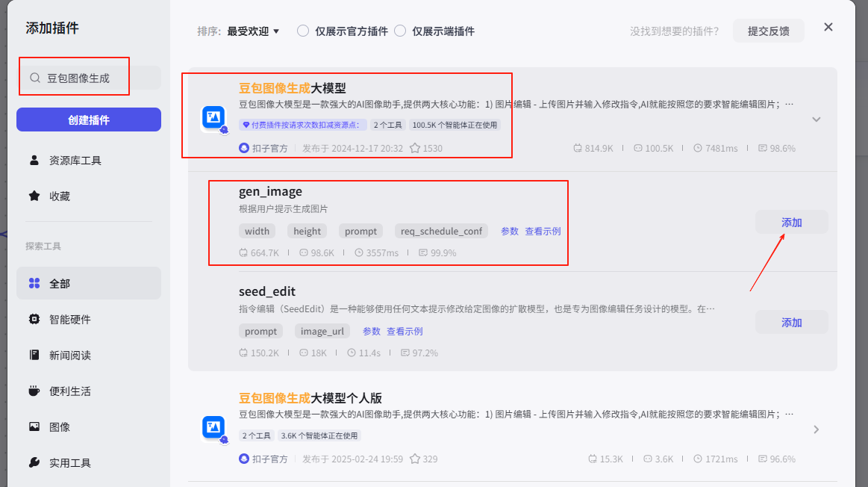The width and height of the screenshot is (868, 487).
Task: Click the 全部 grid icon
Action: (x=34, y=283)
